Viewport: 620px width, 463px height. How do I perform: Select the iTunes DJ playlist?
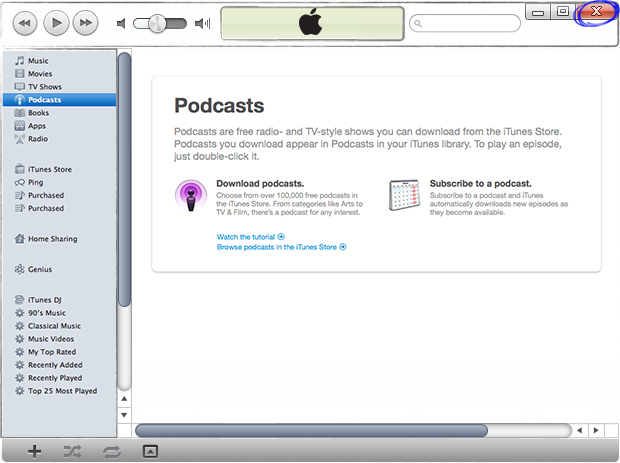pos(59,300)
